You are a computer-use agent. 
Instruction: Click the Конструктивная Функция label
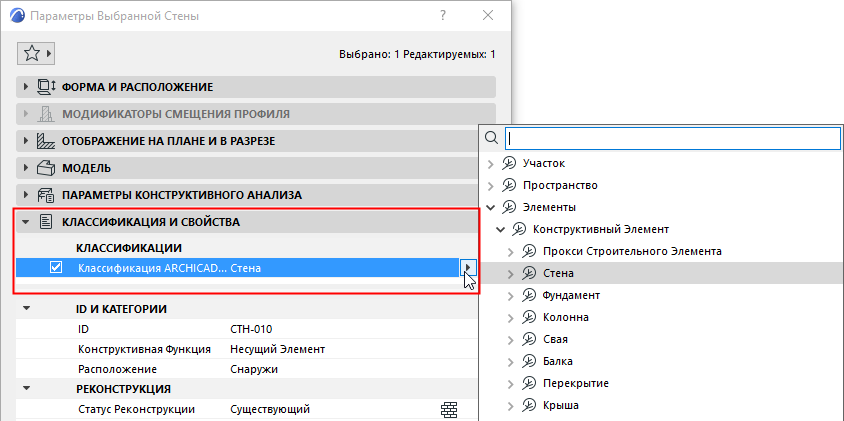tap(144, 349)
